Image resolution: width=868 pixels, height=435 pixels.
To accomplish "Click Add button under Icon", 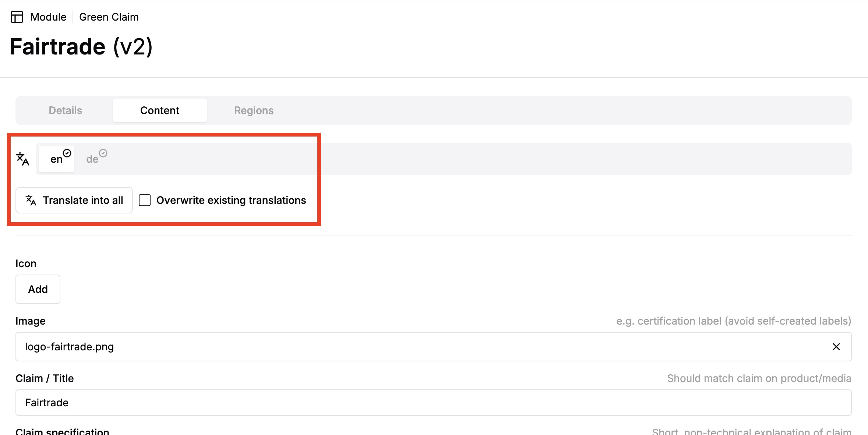I will 38,289.
